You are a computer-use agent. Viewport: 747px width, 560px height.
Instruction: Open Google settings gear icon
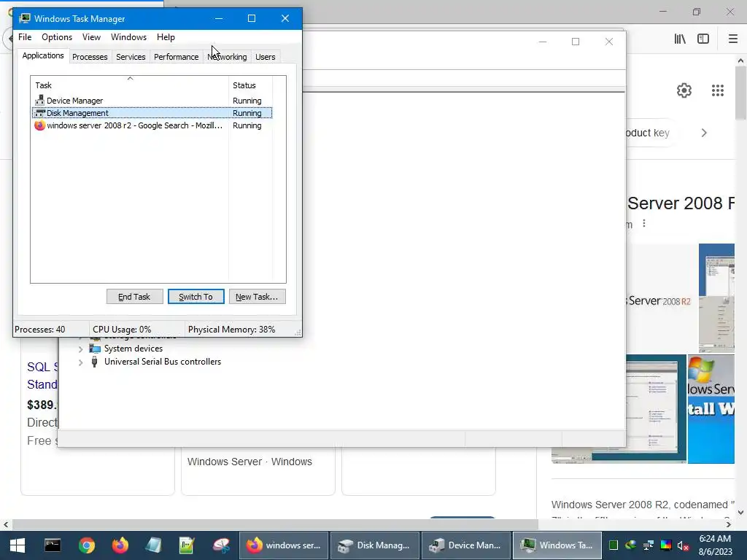(x=684, y=90)
